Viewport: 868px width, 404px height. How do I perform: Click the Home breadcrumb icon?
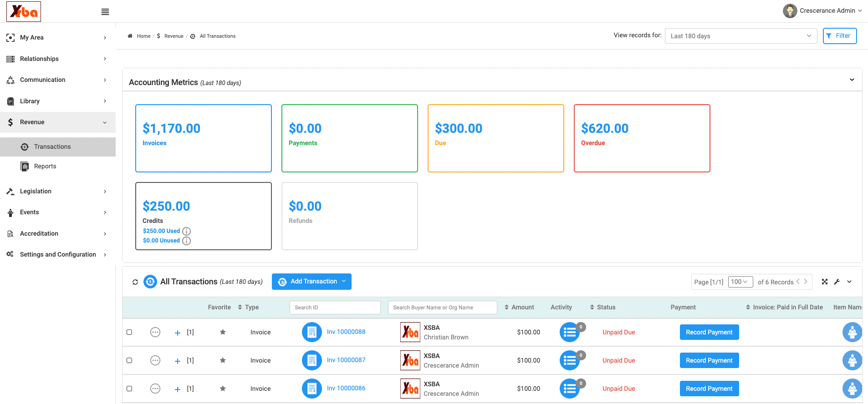coord(130,36)
